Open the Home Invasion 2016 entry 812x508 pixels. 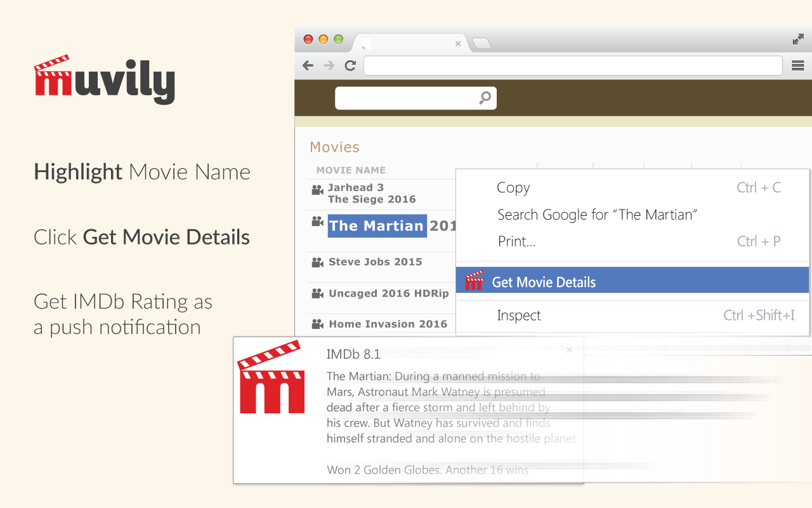(x=388, y=324)
